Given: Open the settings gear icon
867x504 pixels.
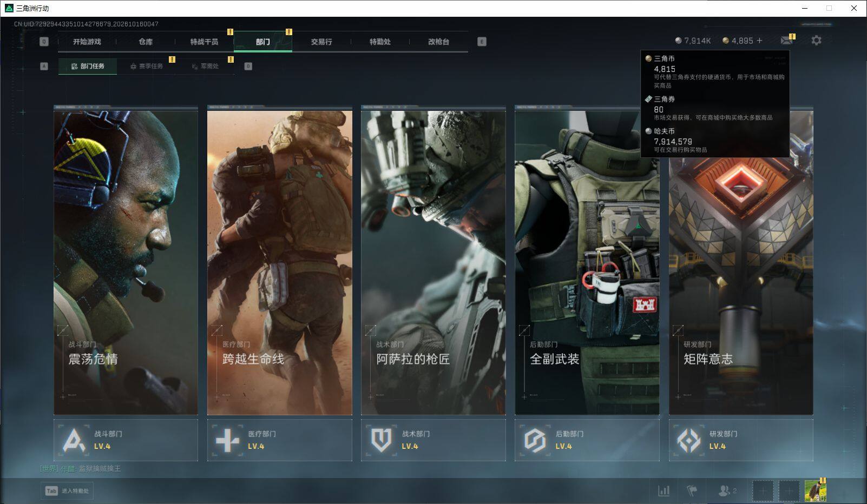Looking at the screenshot, I should (x=816, y=40).
